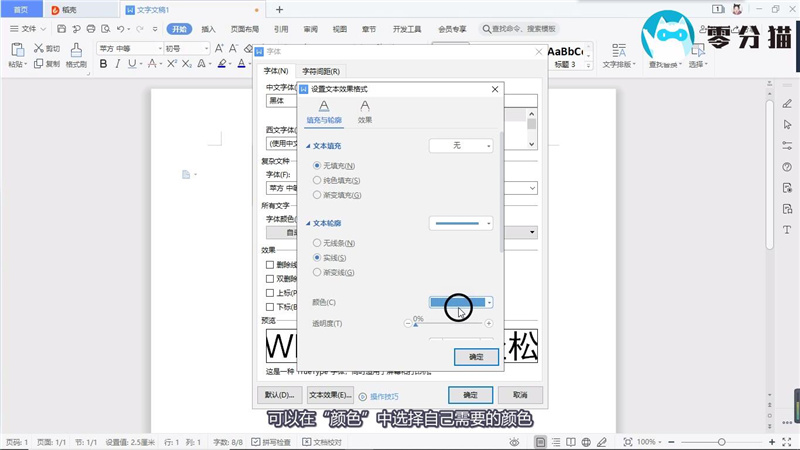Switch to the Insert (插入) ribbon tab
800x450 pixels.
click(x=208, y=29)
